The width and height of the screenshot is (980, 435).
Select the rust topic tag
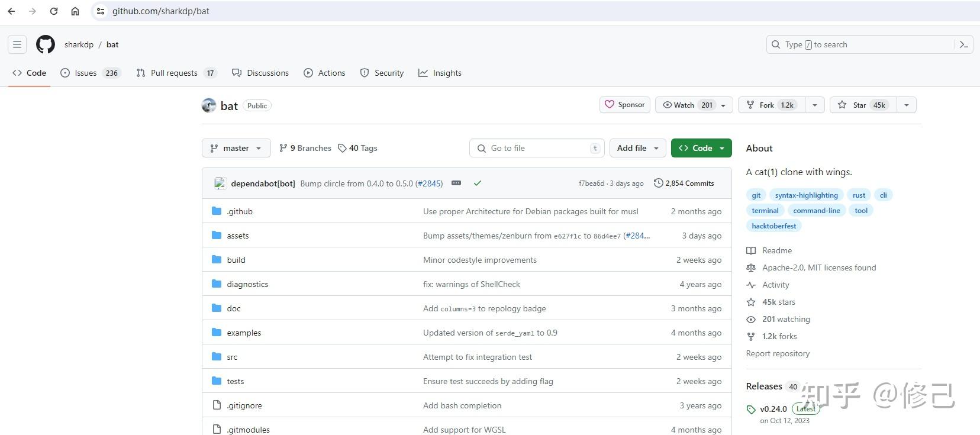(x=859, y=195)
